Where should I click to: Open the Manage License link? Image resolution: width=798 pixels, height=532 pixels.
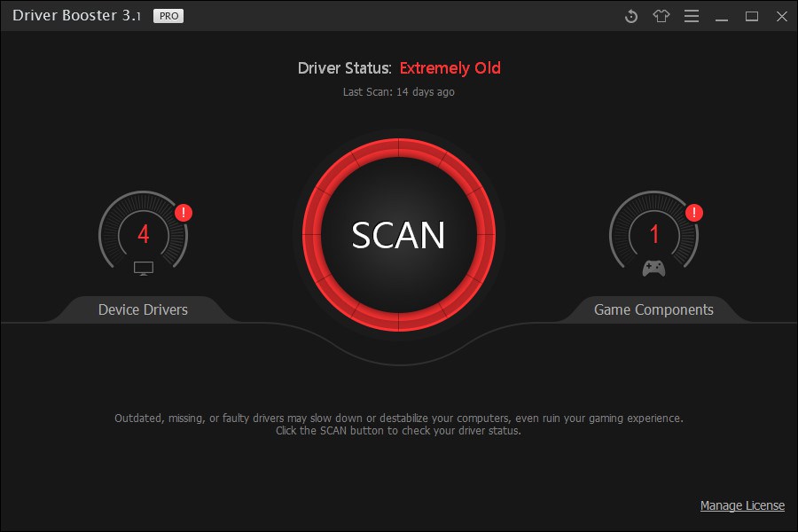coord(742,505)
